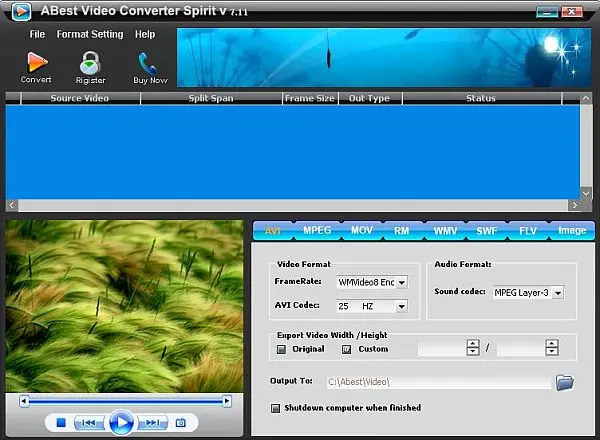The width and height of the screenshot is (600, 440).
Task: Check Shutdown computer when finished
Action: pyautogui.click(x=275, y=408)
